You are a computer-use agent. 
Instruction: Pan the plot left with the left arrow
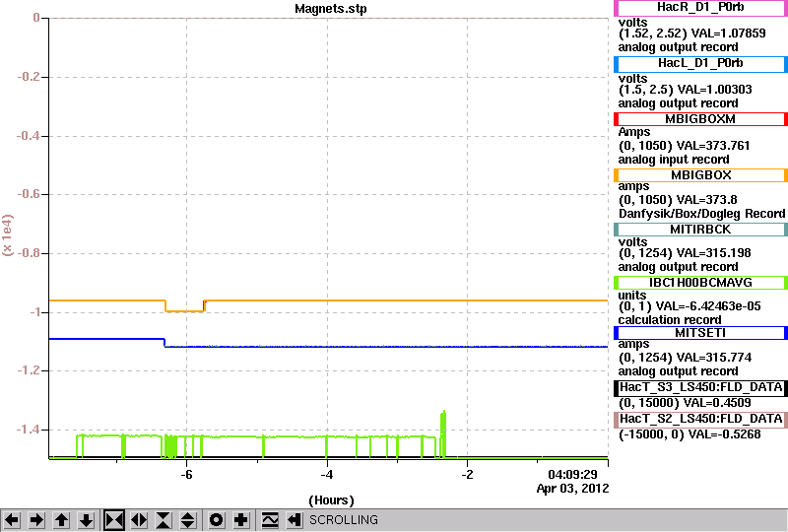tap(12, 520)
